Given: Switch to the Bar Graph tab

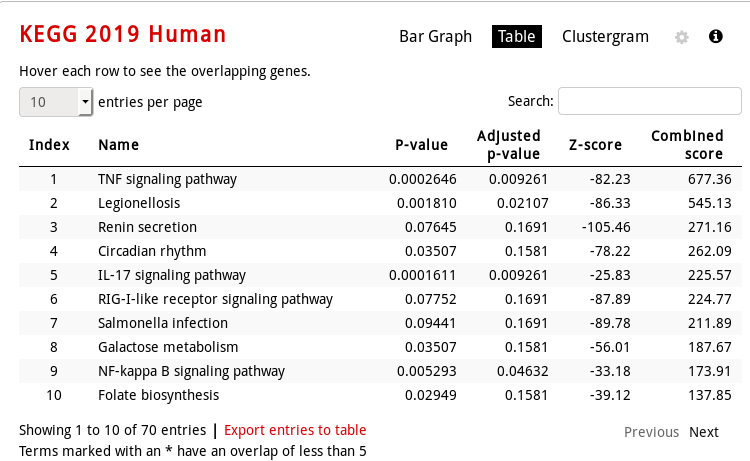Looking at the screenshot, I should click(435, 36).
